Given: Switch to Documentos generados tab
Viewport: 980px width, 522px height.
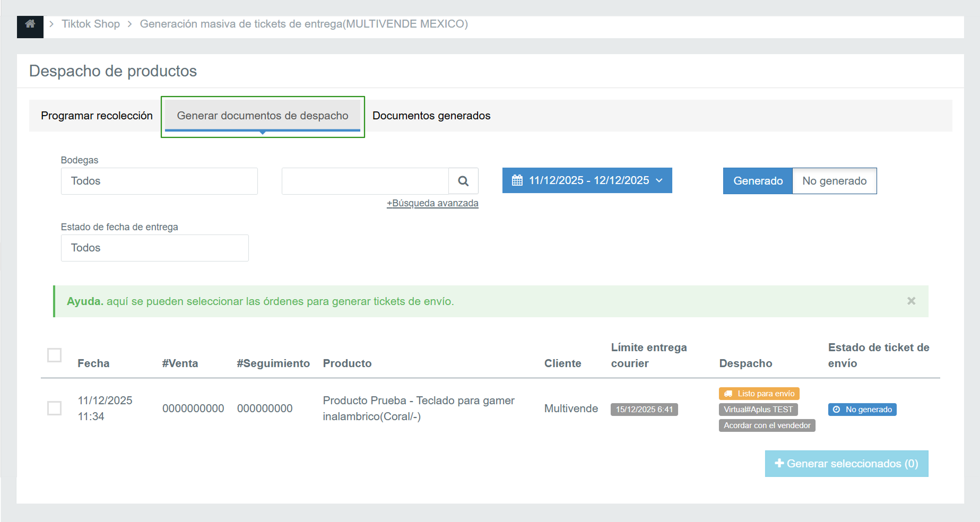Looking at the screenshot, I should [x=431, y=116].
